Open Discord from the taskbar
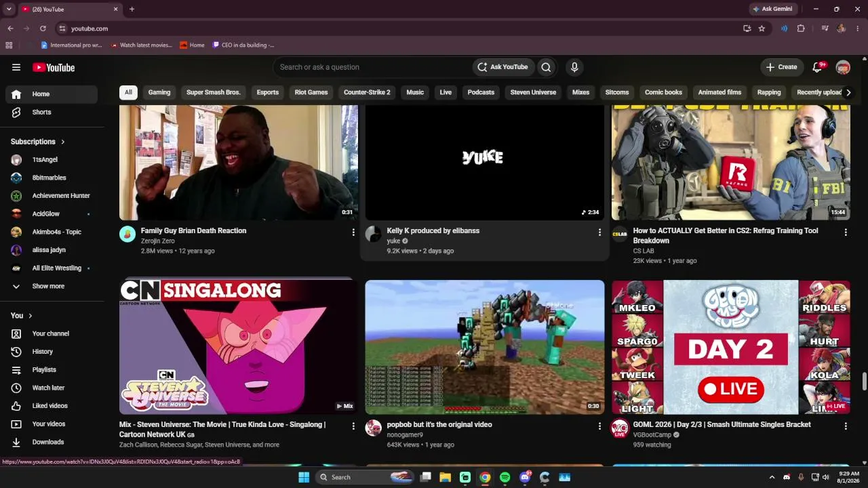868x488 pixels. [525, 477]
